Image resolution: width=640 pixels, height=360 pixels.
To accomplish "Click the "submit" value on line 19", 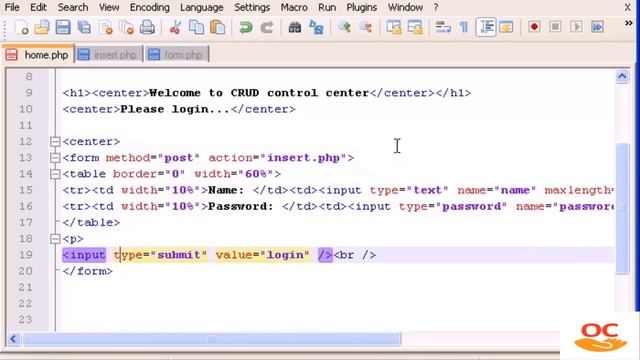I will (x=179, y=255).
